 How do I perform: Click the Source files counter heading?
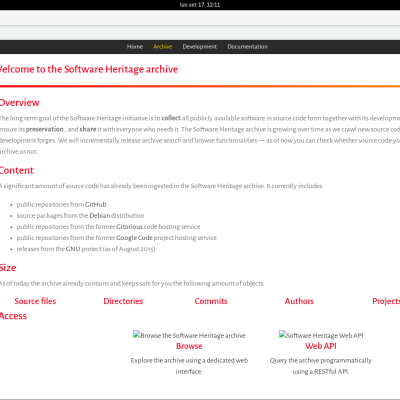click(35, 301)
